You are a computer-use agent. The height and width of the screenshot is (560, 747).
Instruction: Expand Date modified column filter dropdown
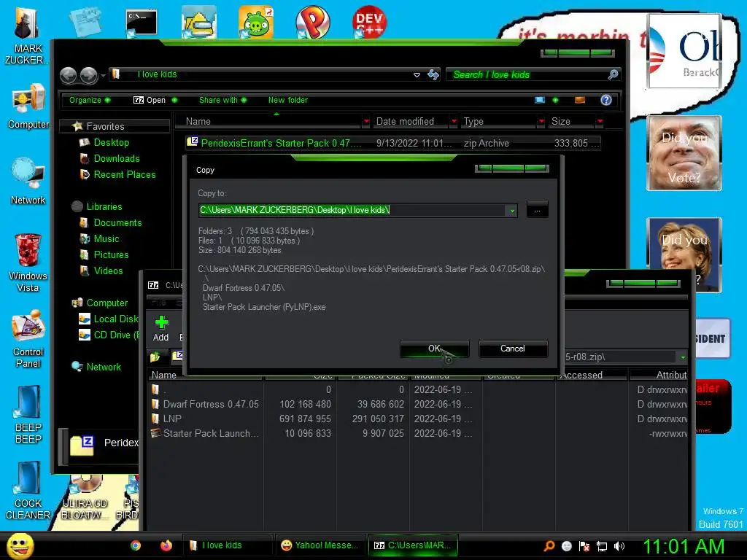pyautogui.click(x=454, y=122)
